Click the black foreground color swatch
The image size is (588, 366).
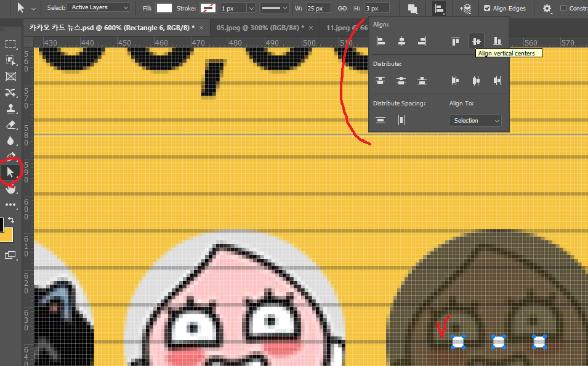coord(1,224)
